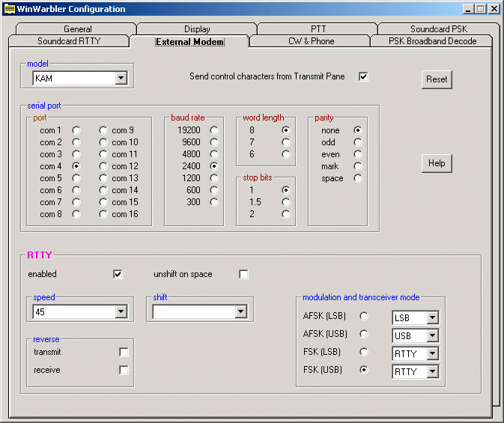Select com 7 port

(x=76, y=202)
